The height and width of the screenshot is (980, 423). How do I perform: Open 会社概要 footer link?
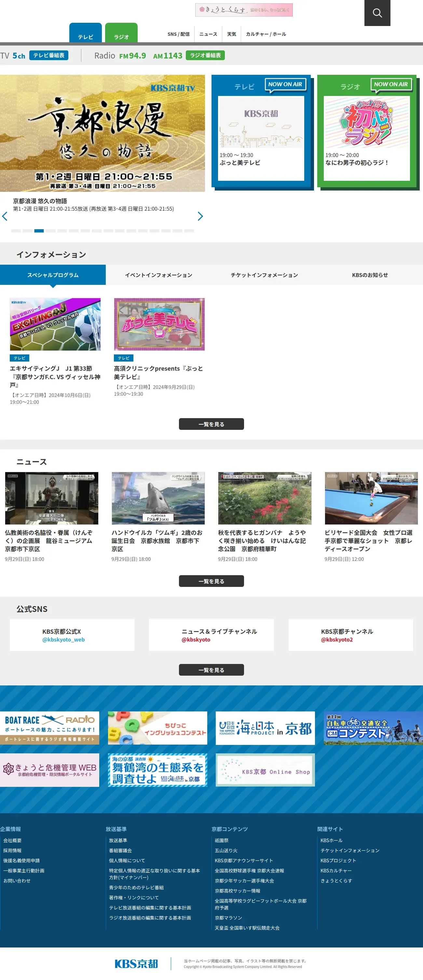coord(13,841)
